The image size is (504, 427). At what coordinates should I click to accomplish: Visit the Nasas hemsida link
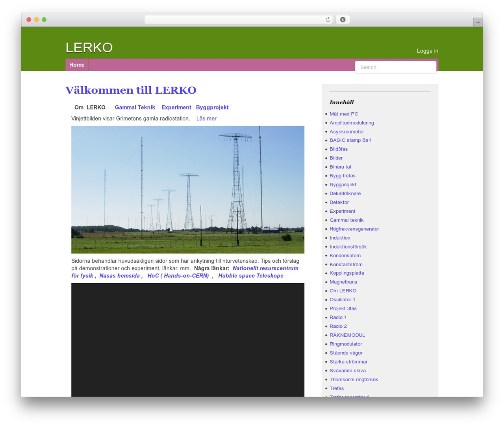tap(119, 276)
